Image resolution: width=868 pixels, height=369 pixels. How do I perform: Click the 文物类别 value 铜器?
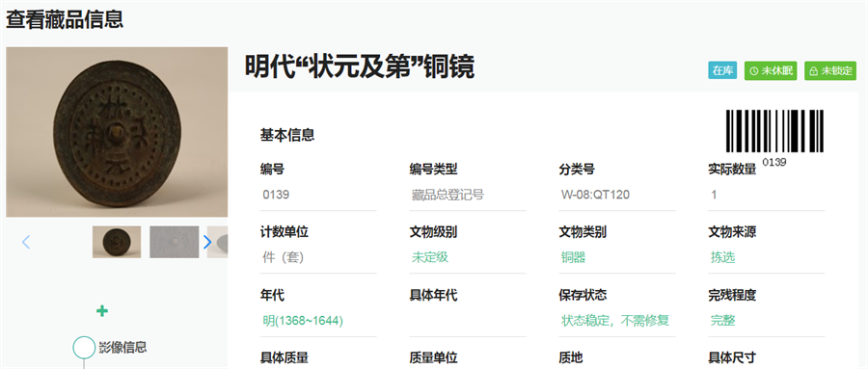click(574, 257)
